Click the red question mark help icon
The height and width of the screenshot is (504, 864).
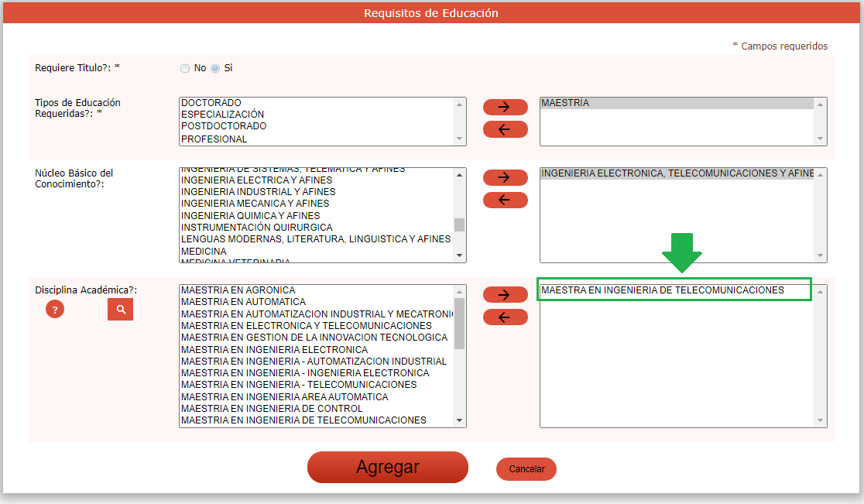[55, 310]
